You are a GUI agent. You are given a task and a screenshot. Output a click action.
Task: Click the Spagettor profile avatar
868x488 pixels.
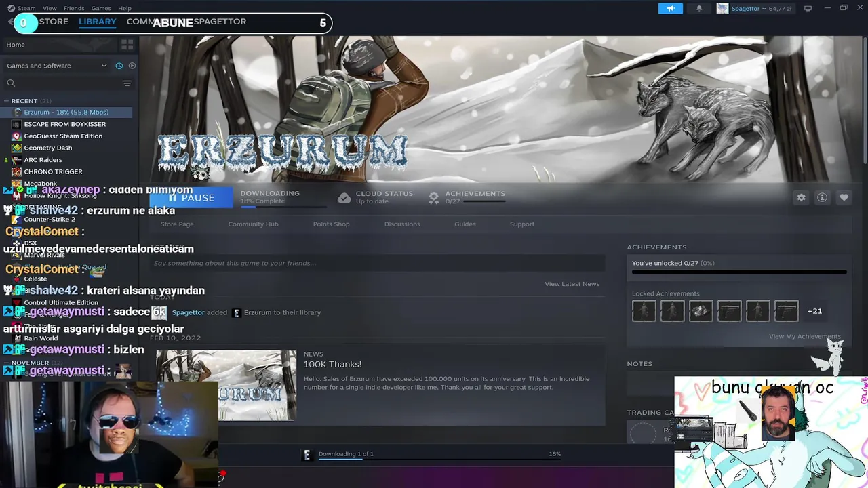click(722, 8)
